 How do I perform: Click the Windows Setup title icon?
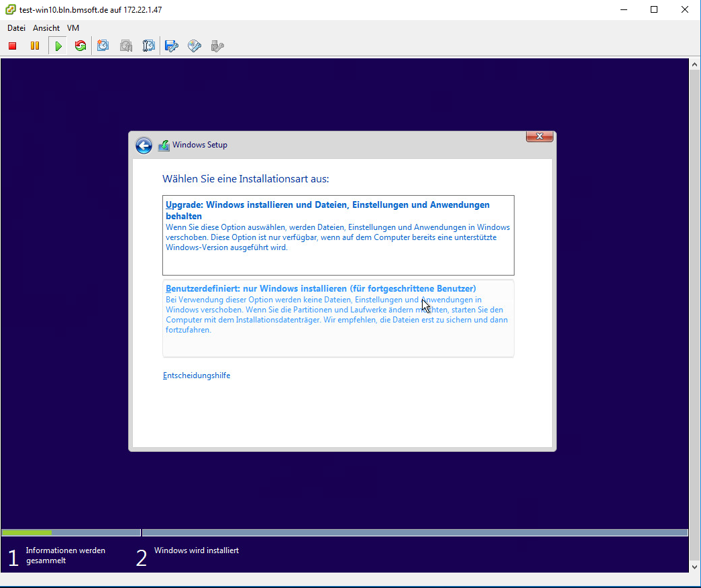click(164, 145)
